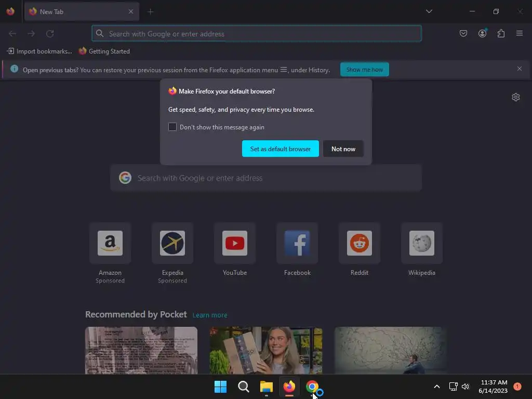Click Set as default browser button

(280, 149)
